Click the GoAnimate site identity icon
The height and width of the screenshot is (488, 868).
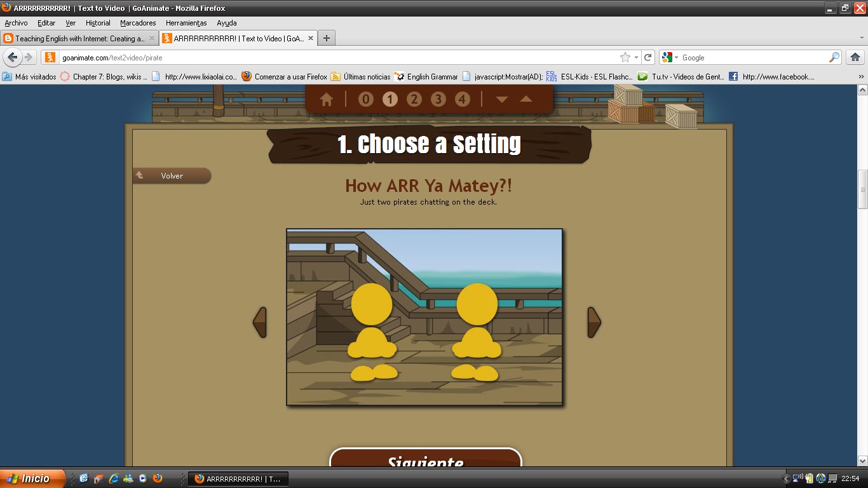50,57
